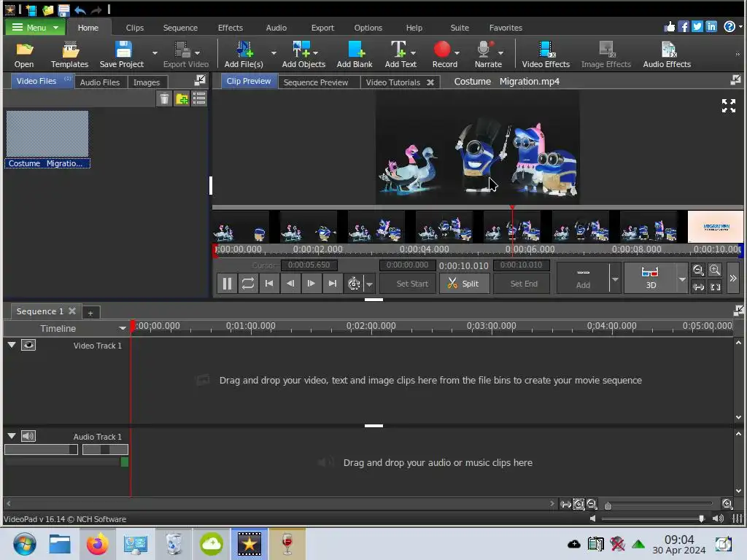747x560 pixels.
Task: Zoom out the clip preview timeline
Action: pyautogui.click(x=698, y=270)
